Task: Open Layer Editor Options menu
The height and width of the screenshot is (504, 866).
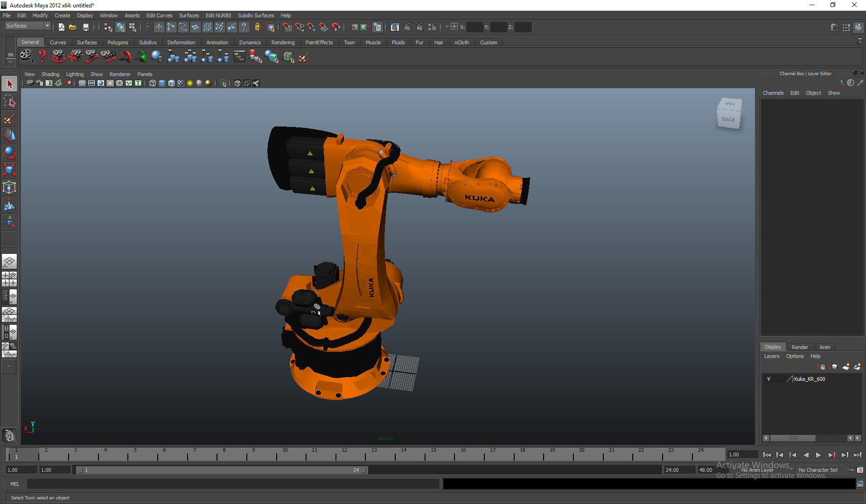Action: 795,356
